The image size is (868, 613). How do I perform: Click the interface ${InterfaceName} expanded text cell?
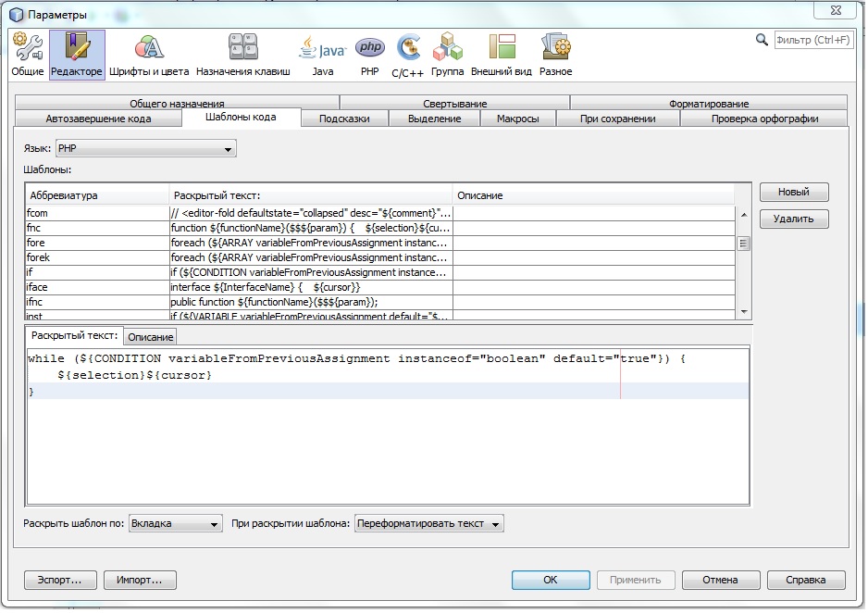(x=311, y=287)
